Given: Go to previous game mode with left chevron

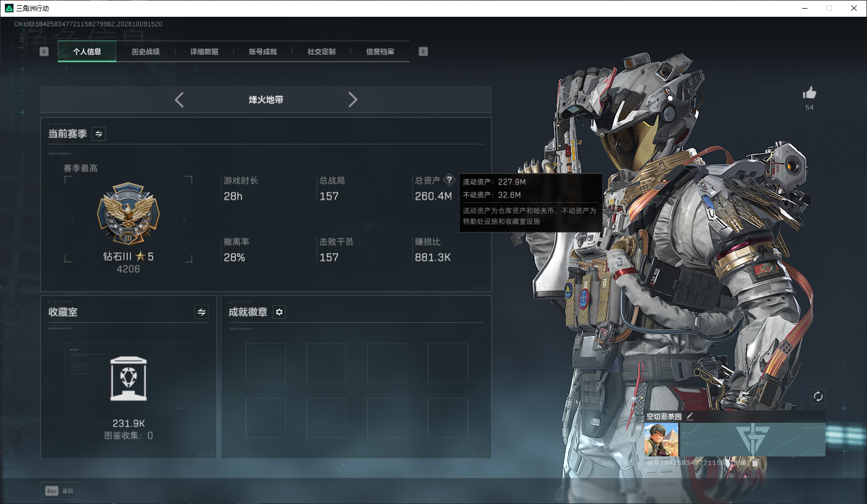Looking at the screenshot, I should click(179, 100).
